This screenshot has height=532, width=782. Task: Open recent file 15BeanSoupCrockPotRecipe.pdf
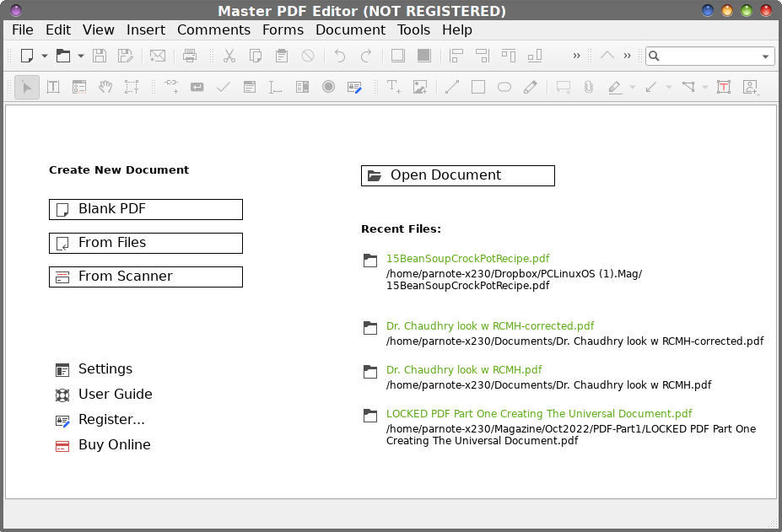(x=467, y=258)
